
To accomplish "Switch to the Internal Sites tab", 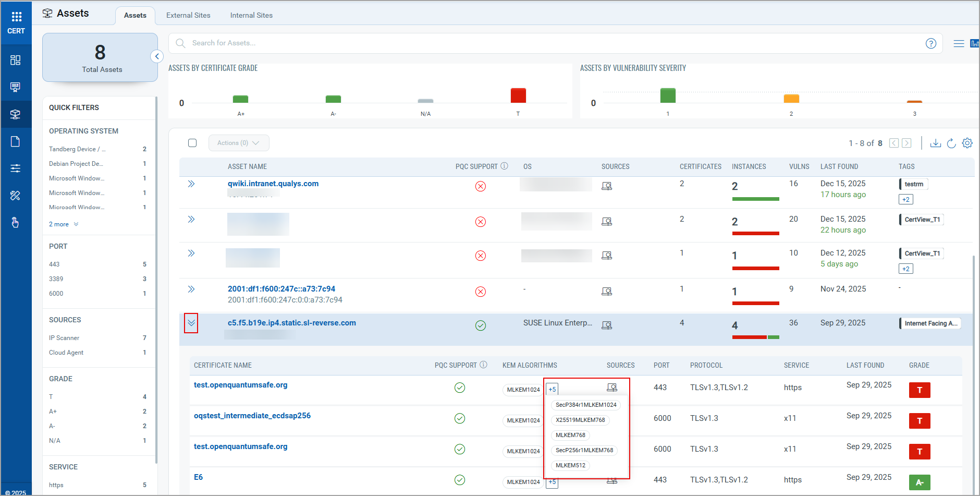I will [251, 15].
